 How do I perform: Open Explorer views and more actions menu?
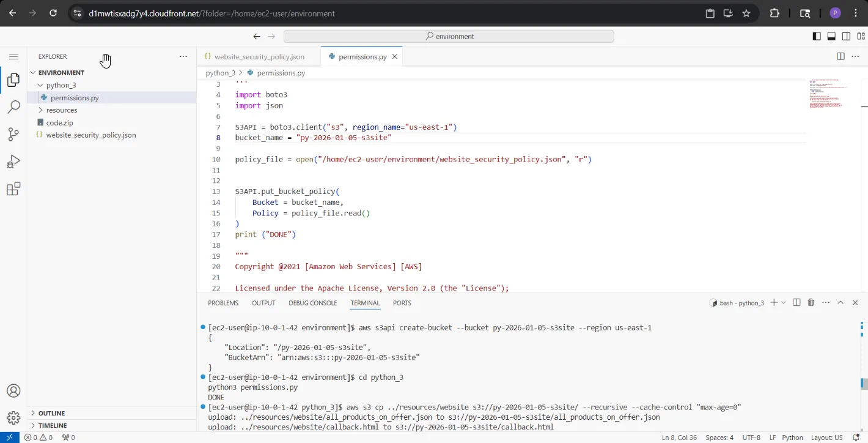183,56
